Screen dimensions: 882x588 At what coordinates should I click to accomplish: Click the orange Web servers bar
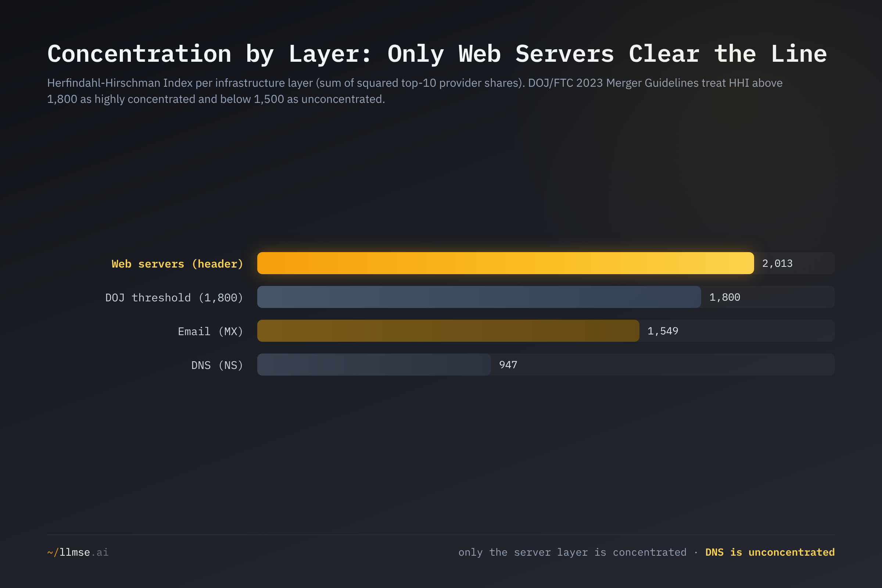(x=506, y=263)
